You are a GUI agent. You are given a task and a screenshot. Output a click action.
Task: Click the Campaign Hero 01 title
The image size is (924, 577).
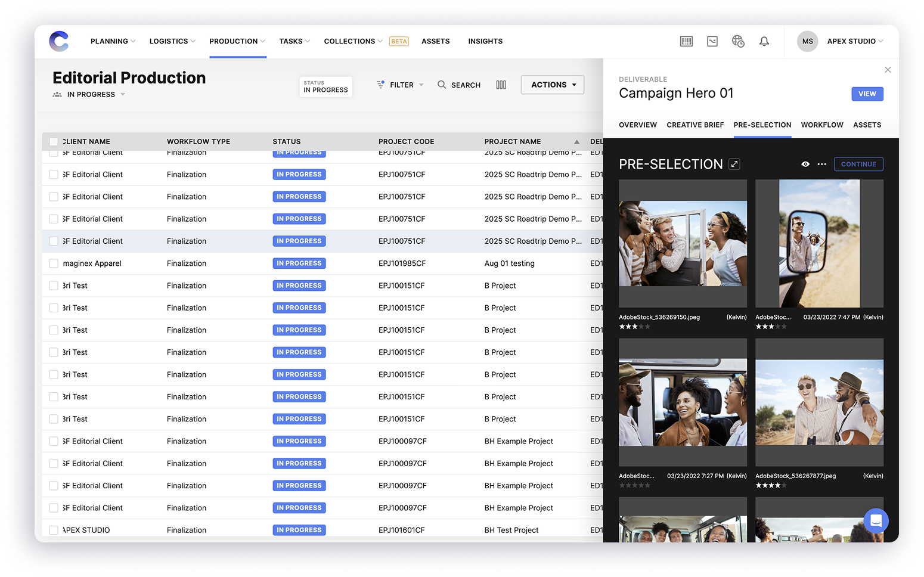click(x=676, y=93)
